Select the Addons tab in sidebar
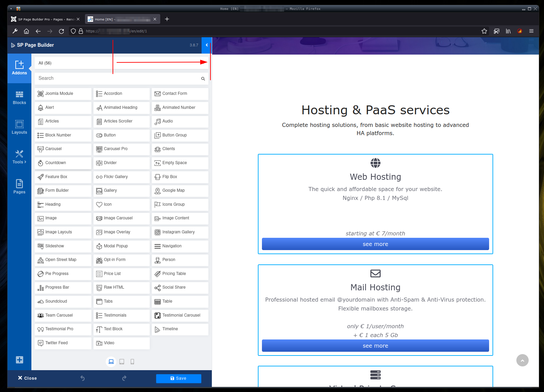 [x=19, y=68]
